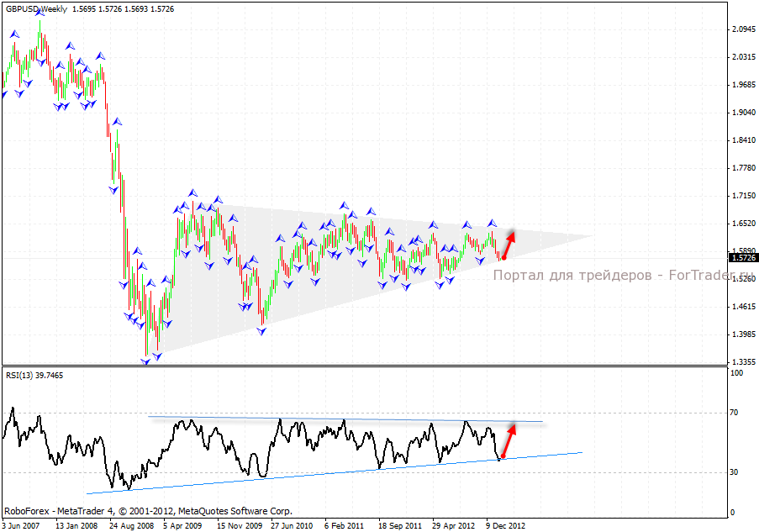Click the RSI level 100 axis label

738,373
